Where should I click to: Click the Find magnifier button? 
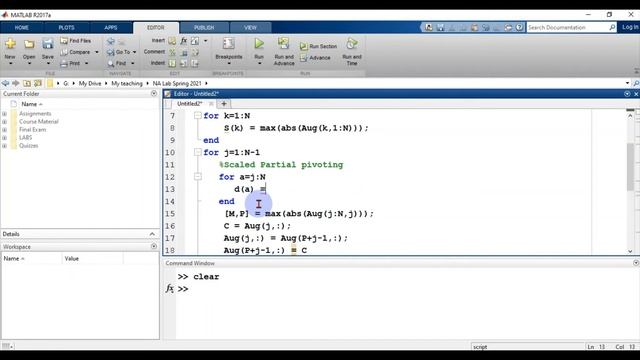117,63
